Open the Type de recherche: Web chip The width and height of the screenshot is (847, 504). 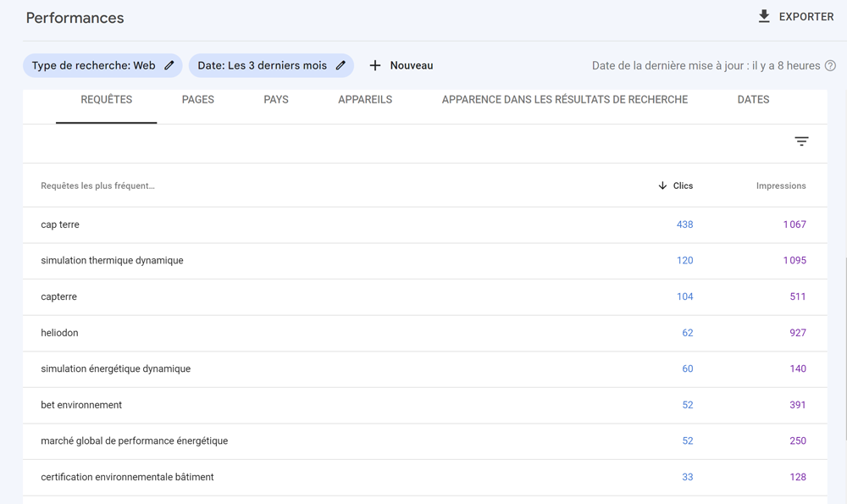point(102,65)
